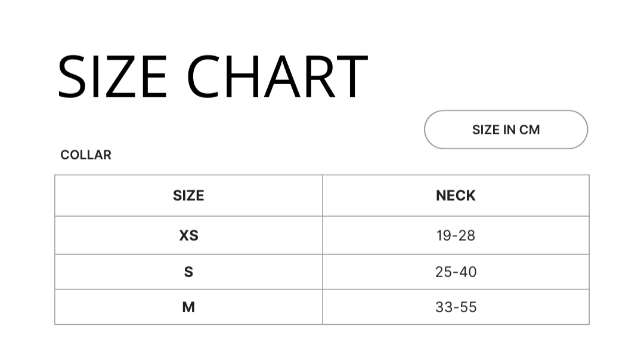Screen dimensions: 644x363
Task: Click the word SIZE in the heading
Action: (112, 77)
